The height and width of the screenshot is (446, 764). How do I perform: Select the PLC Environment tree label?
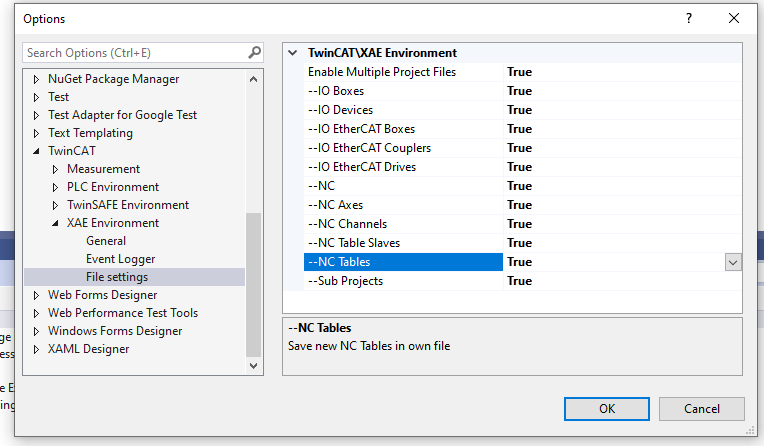pos(113,187)
